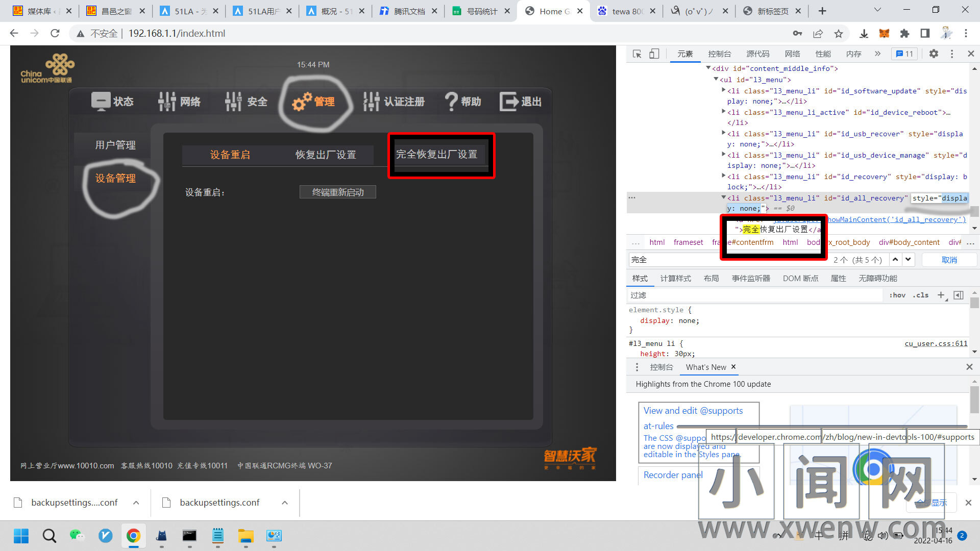Viewport: 980px width, 551px height.
Task: Toggle the .cls class editor button
Action: (921, 295)
